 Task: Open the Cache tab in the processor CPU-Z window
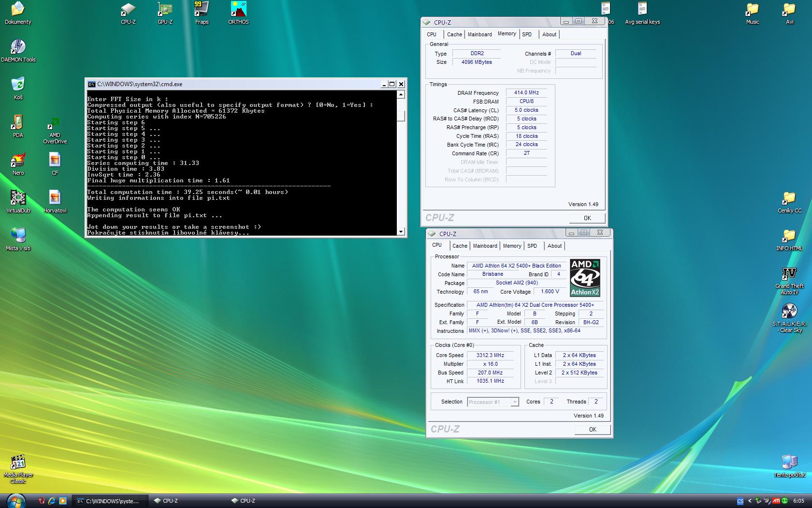460,246
